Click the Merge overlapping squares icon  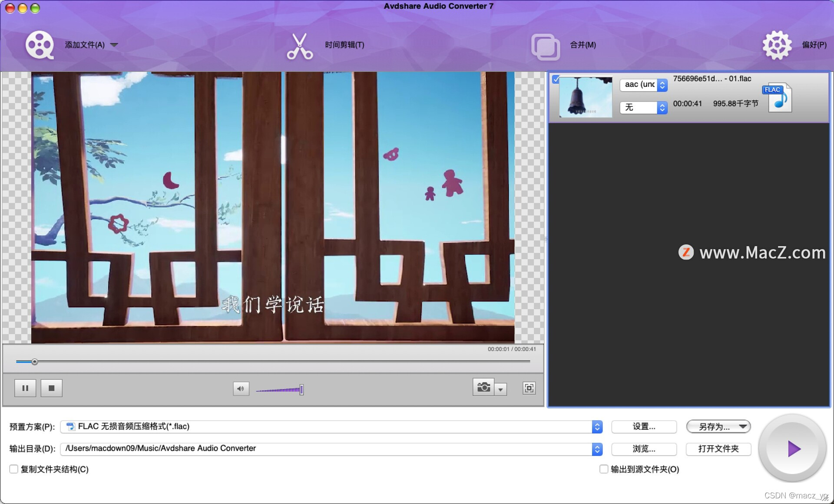coord(545,46)
